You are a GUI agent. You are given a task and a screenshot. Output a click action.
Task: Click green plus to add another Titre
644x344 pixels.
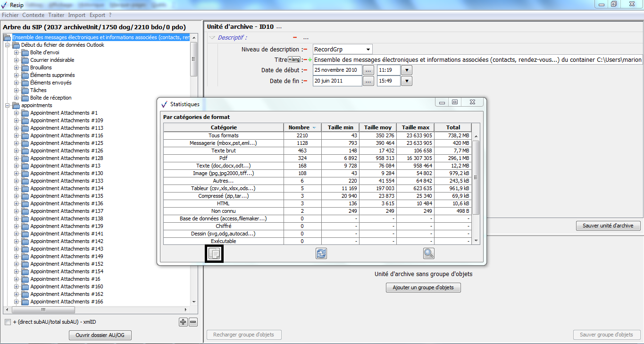click(310, 60)
